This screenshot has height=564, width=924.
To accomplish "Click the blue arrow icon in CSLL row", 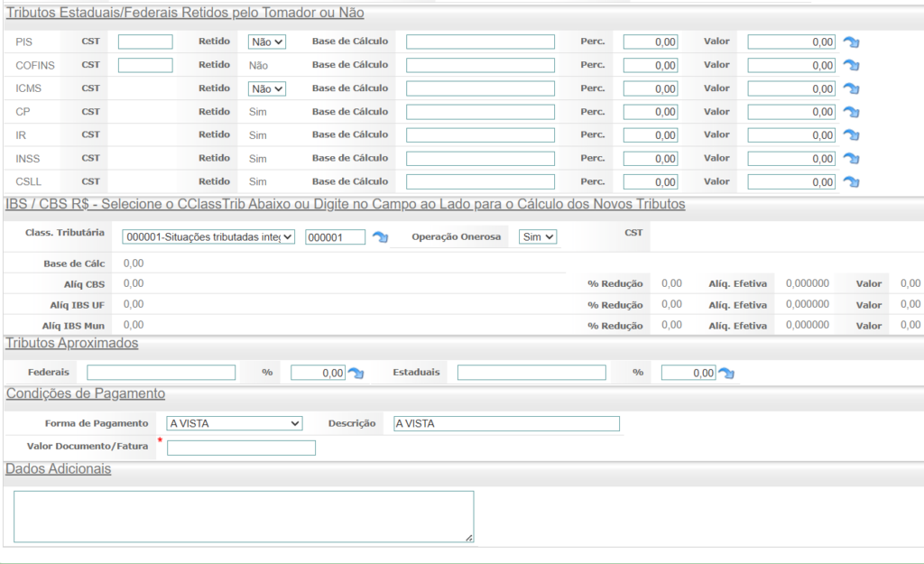I will point(851,181).
